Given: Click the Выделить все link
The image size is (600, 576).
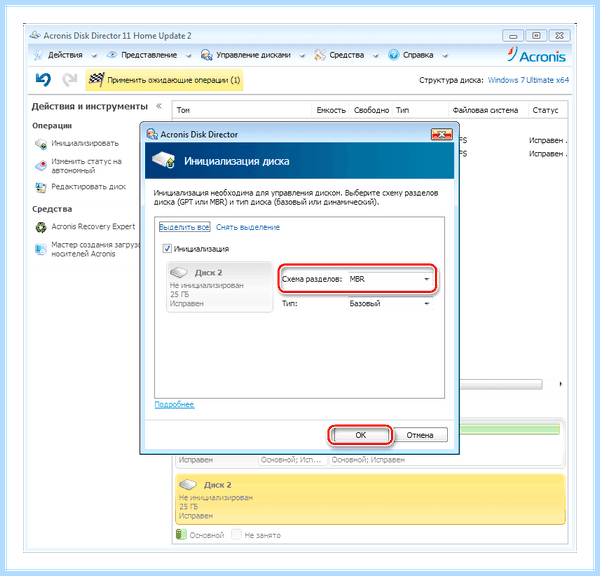Looking at the screenshot, I should click(x=184, y=227).
